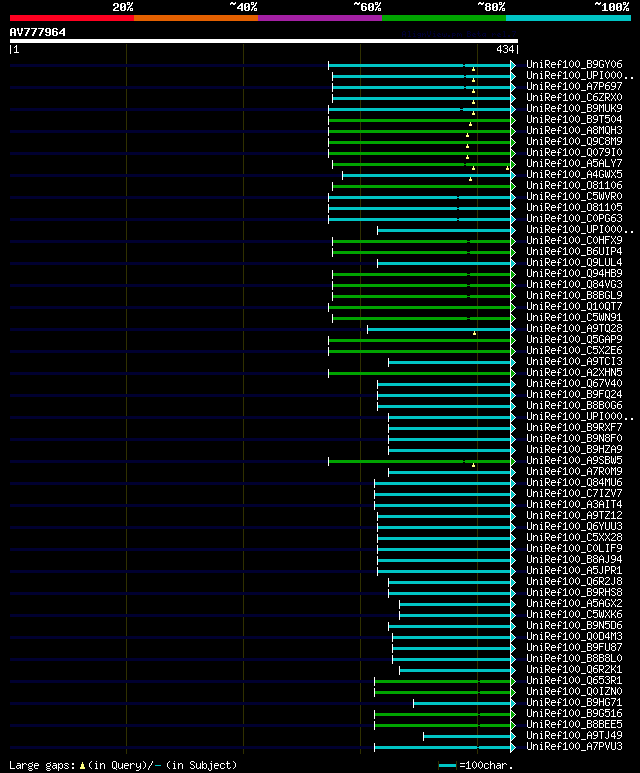Click the UniRef100_Q10QT7 entry

[x=574, y=307]
